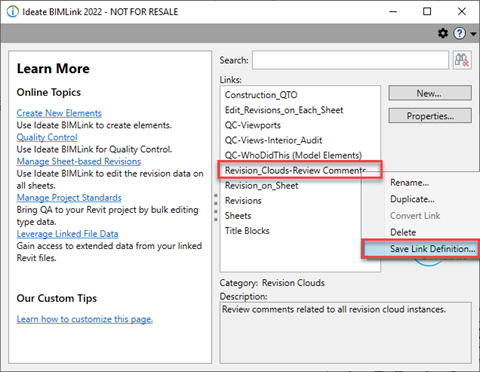
Task: Minimize the BIMLink window
Action: point(393,12)
